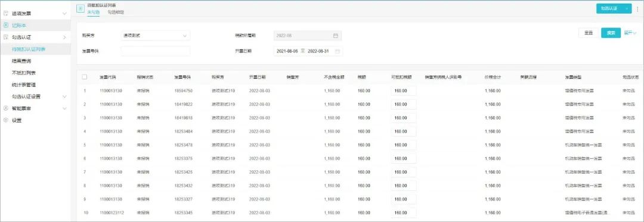This screenshot has height=222, width=644.
Task: Edit 可抵扣税额 input for invoice 18253375
Action: [x=404, y=158]
